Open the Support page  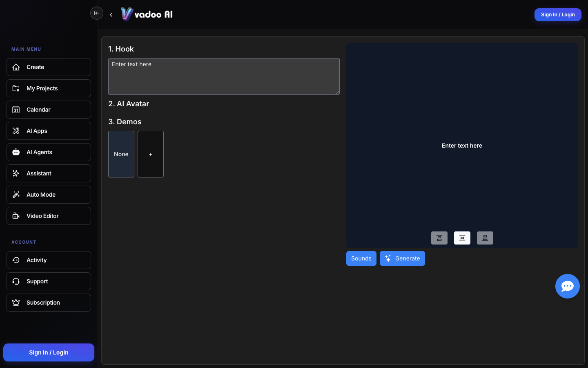49,281
